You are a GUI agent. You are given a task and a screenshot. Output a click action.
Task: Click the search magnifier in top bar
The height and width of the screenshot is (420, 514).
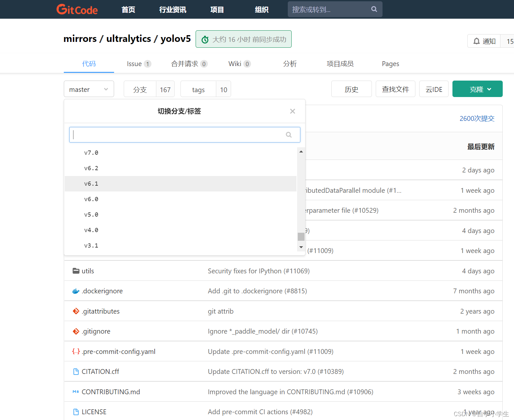(374, 9)
